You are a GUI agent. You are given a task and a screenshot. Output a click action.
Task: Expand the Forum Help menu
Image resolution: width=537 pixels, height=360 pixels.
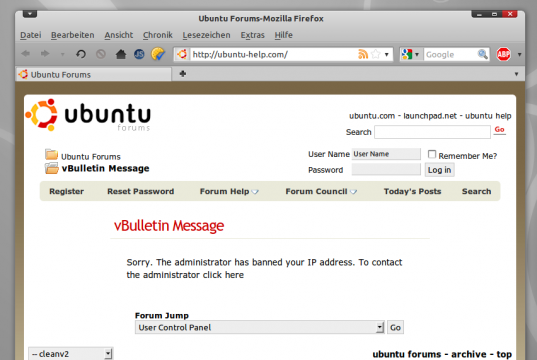tap(229, 191)
